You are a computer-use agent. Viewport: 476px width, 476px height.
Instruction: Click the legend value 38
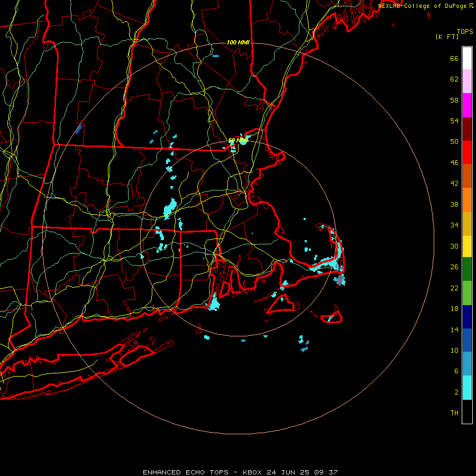(454, 204)
